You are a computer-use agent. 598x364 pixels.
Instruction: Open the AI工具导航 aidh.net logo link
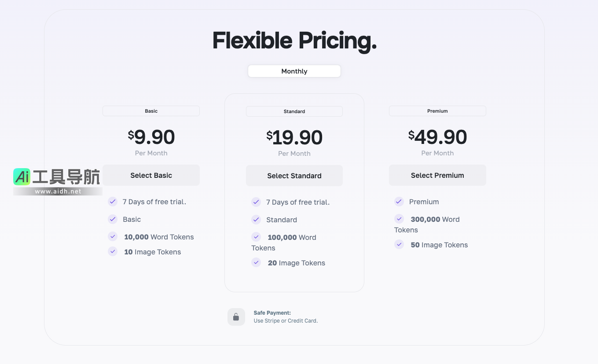(57, 181)
